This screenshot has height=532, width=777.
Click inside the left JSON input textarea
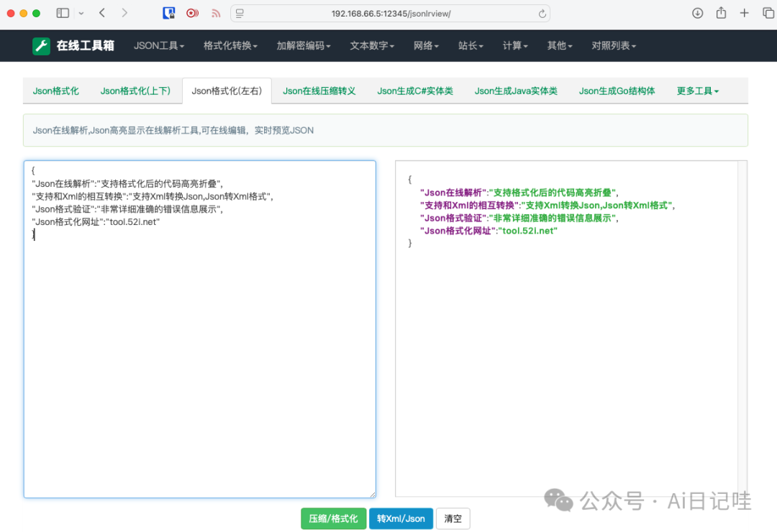click(200, 329)
